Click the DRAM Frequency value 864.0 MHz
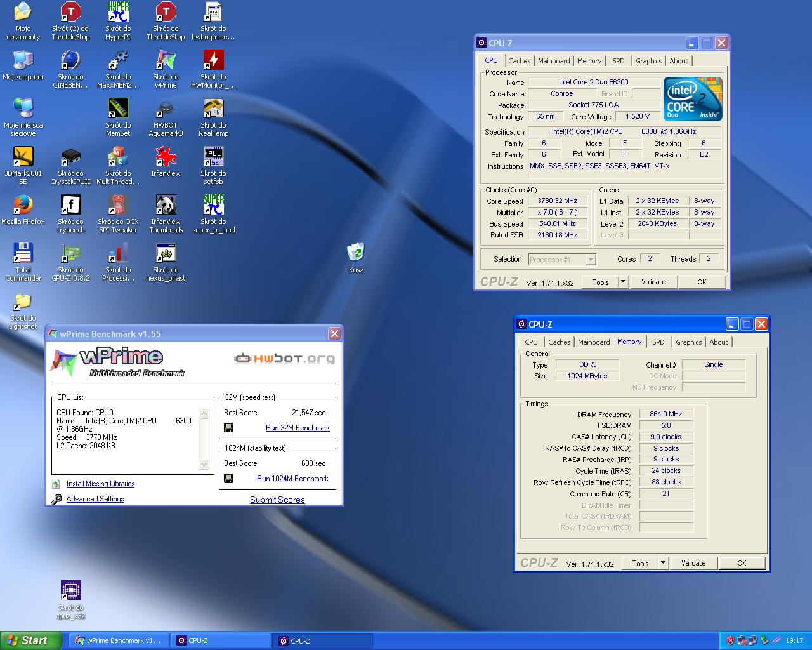Viewport: 812px width, 650px height. click(x=666, y=414)
